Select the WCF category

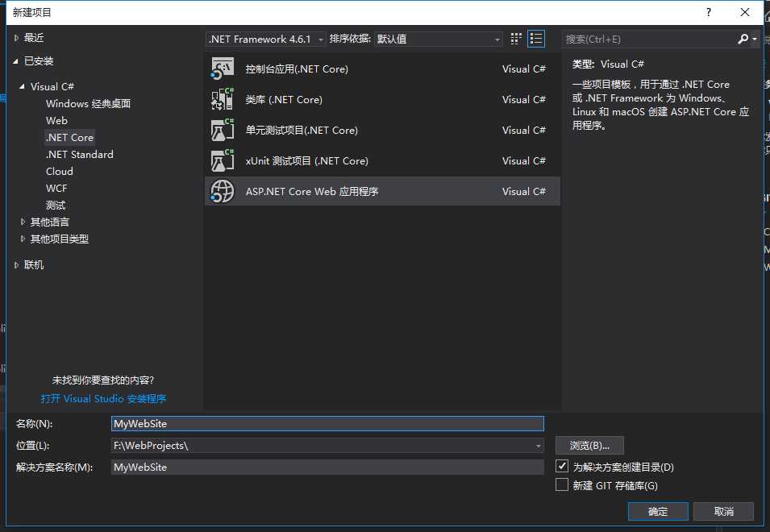click(x=56, y=189)
